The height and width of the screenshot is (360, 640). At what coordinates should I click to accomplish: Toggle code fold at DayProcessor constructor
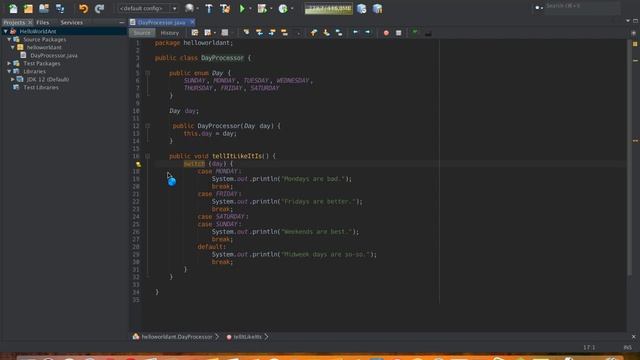click(148, 126)
